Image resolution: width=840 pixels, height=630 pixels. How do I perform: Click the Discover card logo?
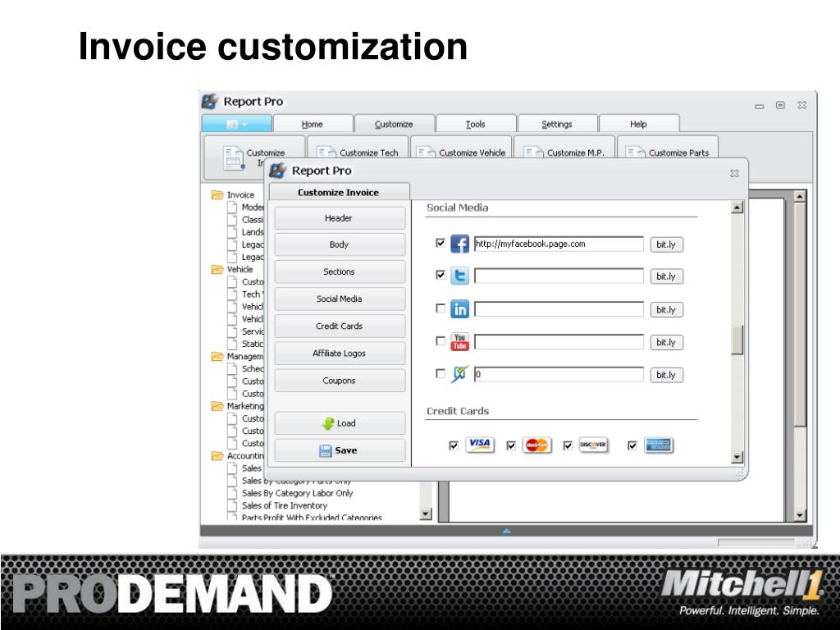click(x=594, y=445)
